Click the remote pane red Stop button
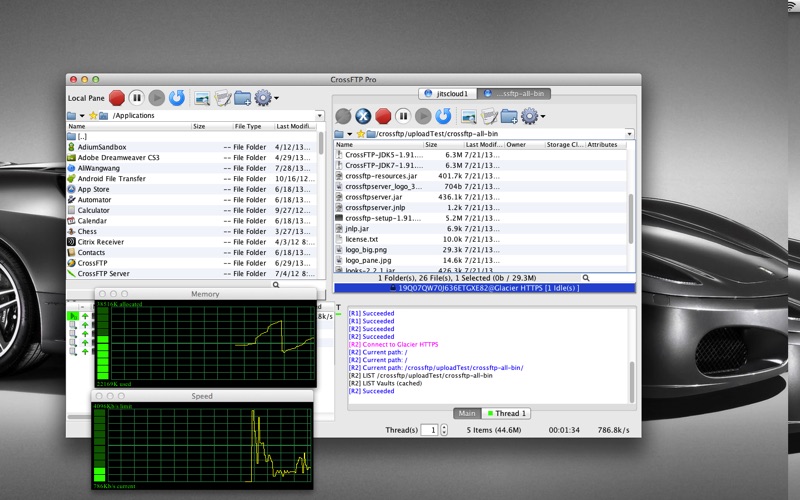Image resolution: width=800 pixels, height=500 pixels. (383, 116)
